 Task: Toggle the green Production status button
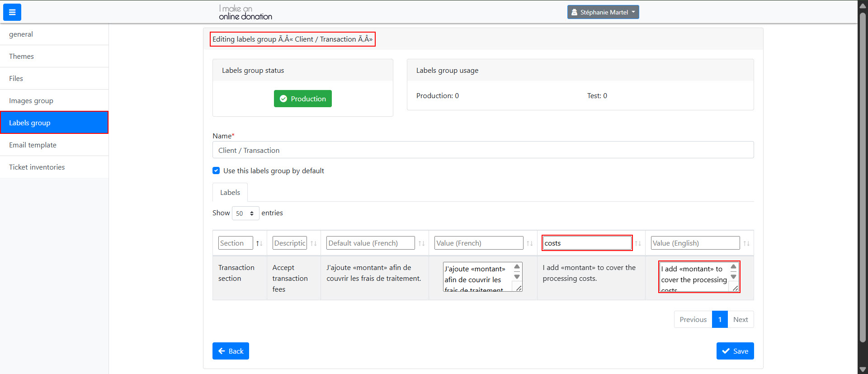[x=302, y=99]
